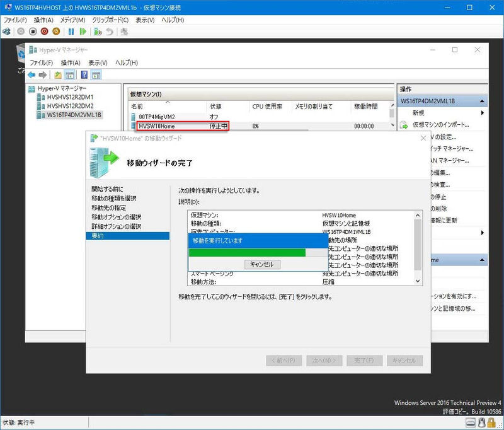504x430 pixels.
Task: Click the Revert toolbar icon
Action: click(x=110, y=32)
